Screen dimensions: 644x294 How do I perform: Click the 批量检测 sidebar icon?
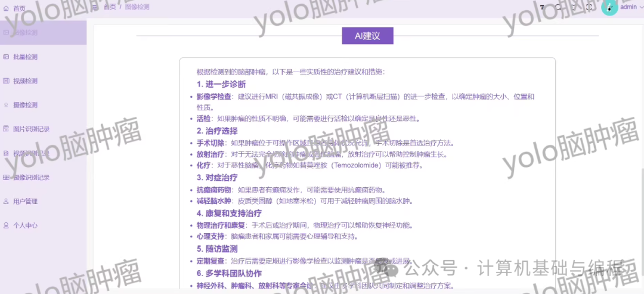pyautogui.click(x=6, y=57)
